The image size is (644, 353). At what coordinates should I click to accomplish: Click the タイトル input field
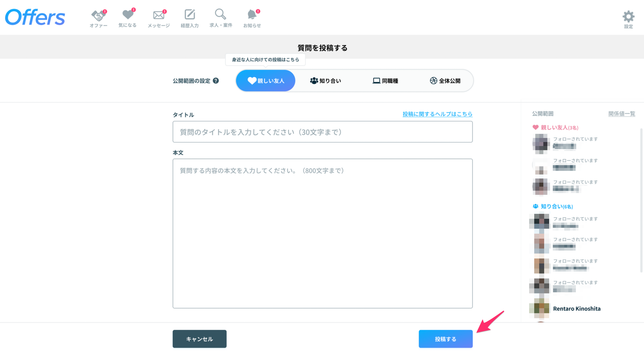point(322,132)
